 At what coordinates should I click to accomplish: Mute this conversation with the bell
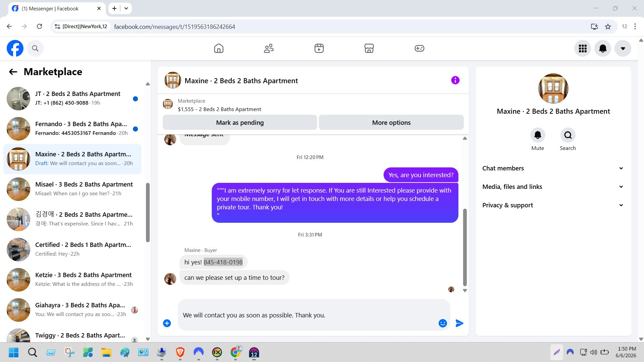(538, 135)
